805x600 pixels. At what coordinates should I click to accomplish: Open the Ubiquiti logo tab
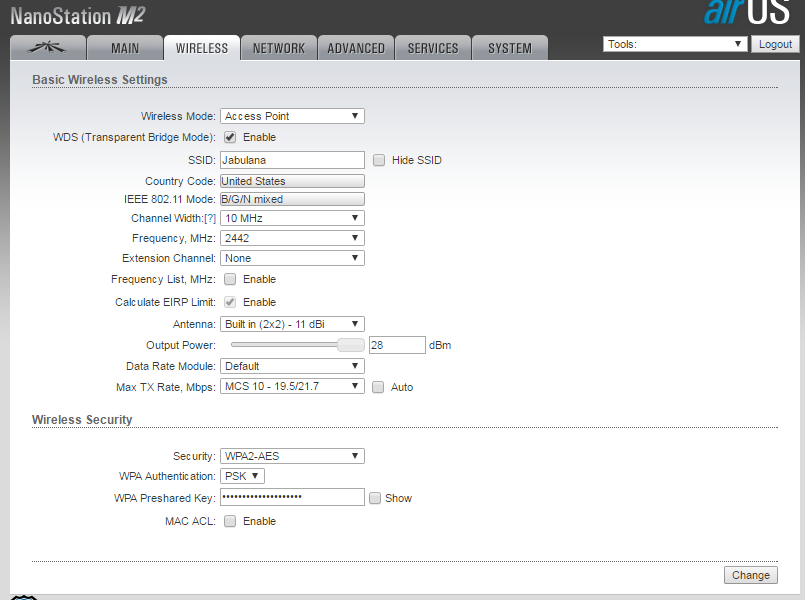(48, 48)
